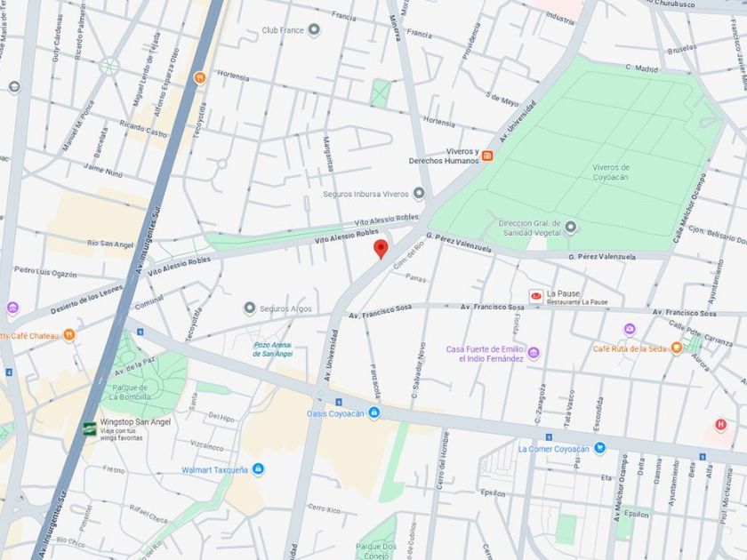The height and width of the screenshot is (560, 747).
Task: Open the Club France place marker
Action: point(313,30)
